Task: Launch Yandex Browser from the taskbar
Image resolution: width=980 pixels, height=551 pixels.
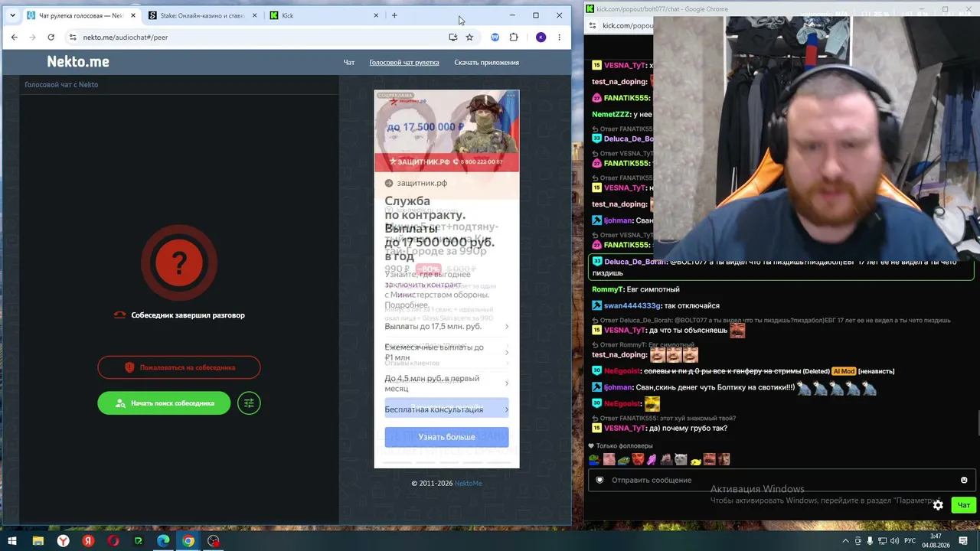Action: pyautogui.click(x=64, y=541)
